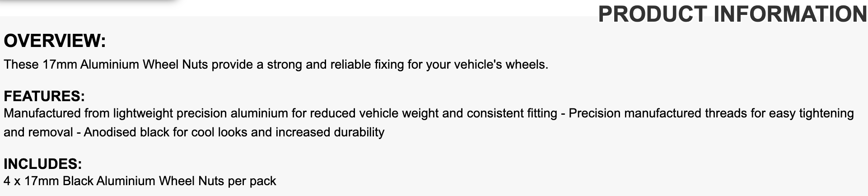Click the FEATURES heading
Viewport: 868px width, 196px height.
(x=44, y=96)
